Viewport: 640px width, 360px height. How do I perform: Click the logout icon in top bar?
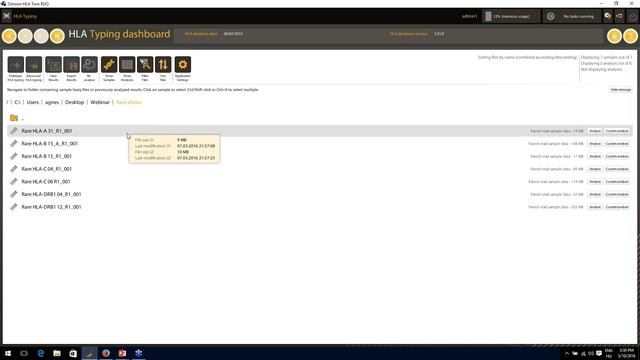619,16
